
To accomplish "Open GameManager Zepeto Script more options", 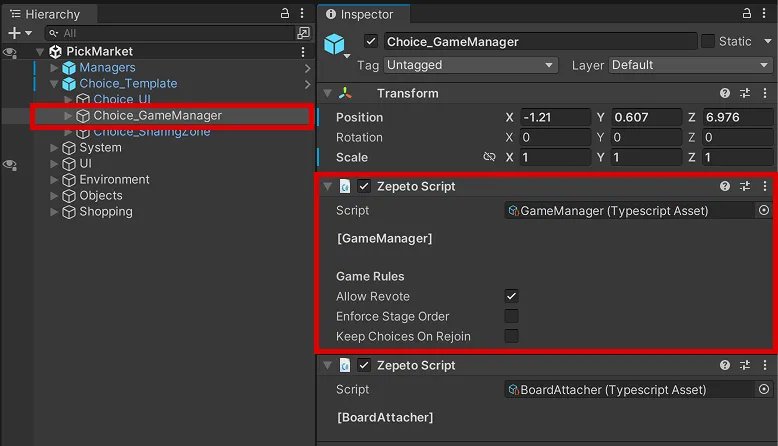I will click(765, 186).
